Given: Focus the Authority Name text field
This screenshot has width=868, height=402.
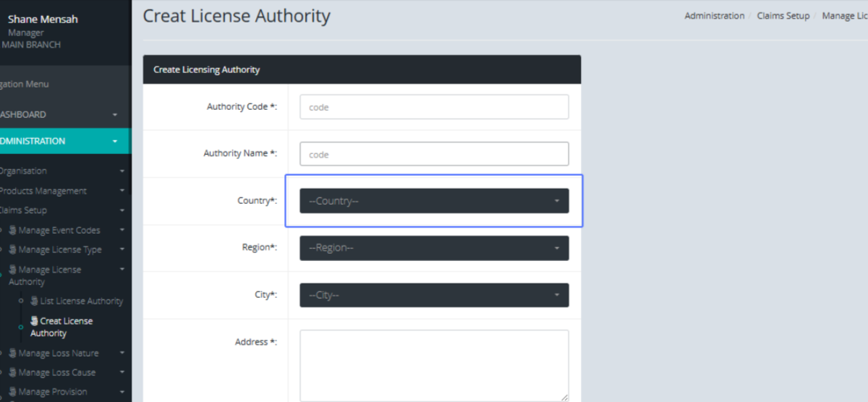Looking at the screenshot, I should tap(434, 154).
